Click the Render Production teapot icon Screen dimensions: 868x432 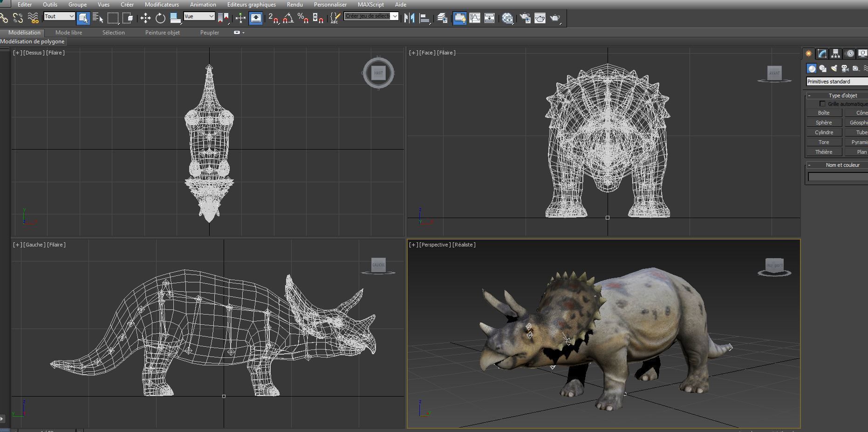pyautogui.click(x=555, y=18)
